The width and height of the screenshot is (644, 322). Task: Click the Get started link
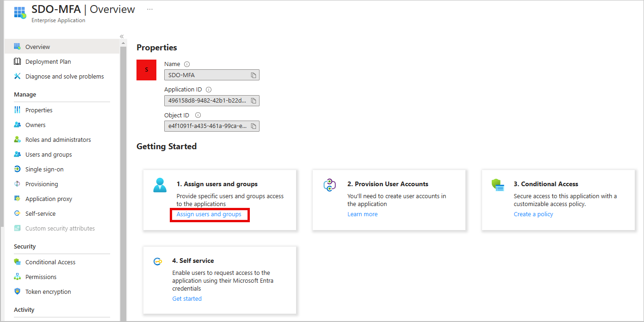coord(187,299)
